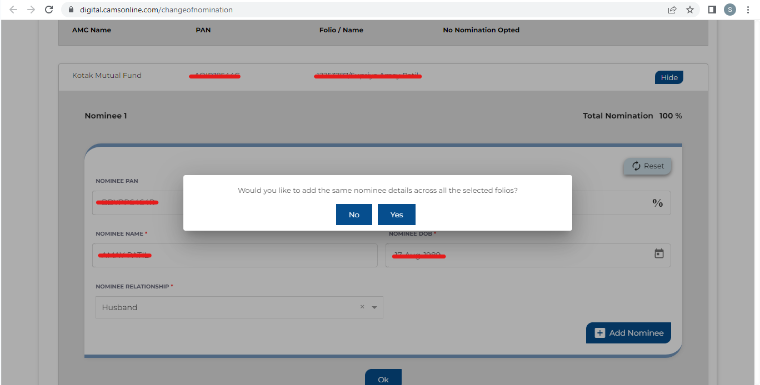Viewport: 760px width, 385px height.
Task: Bookmark this page with star icon
Action: (x=690, y=10)
